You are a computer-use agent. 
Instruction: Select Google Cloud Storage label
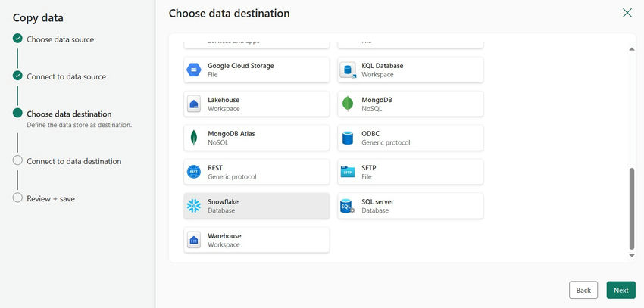241,66
